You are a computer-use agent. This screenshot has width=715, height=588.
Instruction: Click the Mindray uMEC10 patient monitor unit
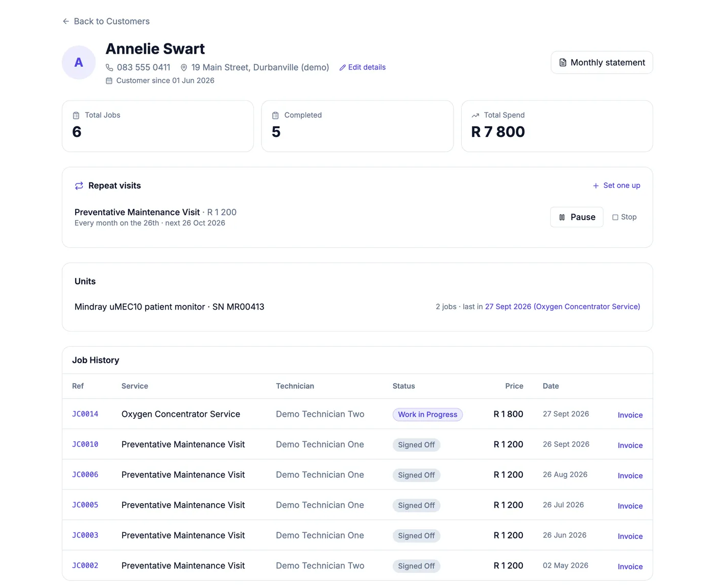(x=169, y=307)
